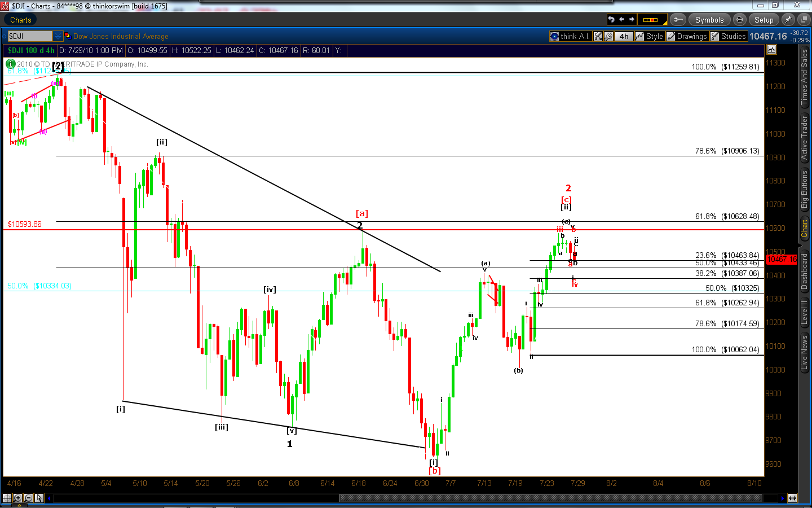Click the printer icon to print chart
This screenshot has height=508, width=812.
740,20
